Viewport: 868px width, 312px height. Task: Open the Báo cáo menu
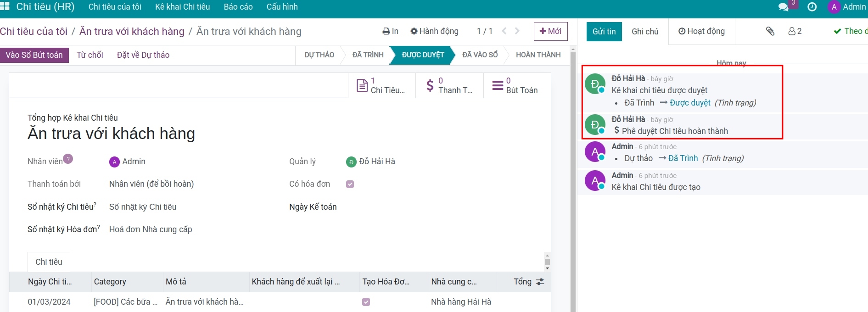pyautogui.click(x=238, y=7)
